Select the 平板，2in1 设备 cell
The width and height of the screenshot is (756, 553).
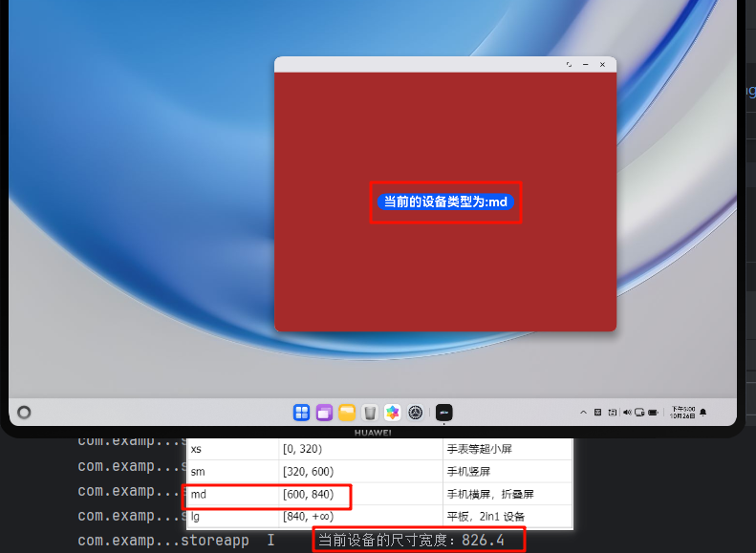click(508, 517)
